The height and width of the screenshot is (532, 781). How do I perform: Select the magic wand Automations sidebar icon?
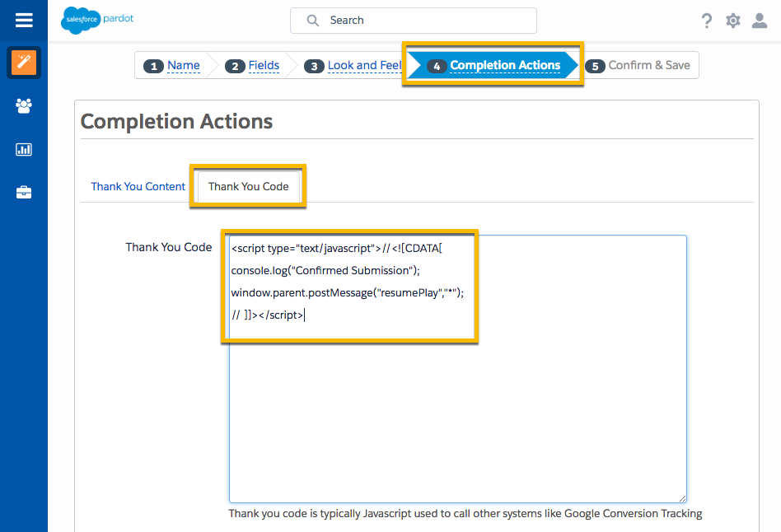pyautogui.click(x=23, y=62)
